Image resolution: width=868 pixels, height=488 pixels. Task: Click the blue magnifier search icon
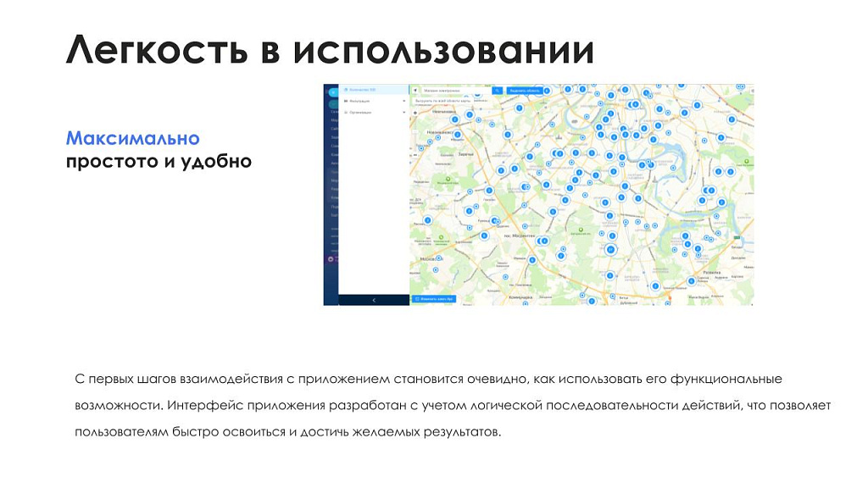coord(498,91)
